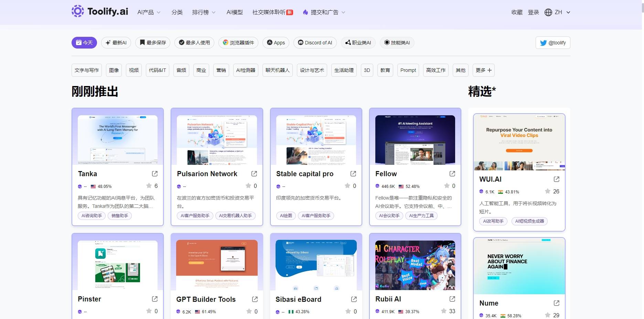Click 收藏 in the header
Viewport: 644px width, 319px height.
click(x=517, y=12)
